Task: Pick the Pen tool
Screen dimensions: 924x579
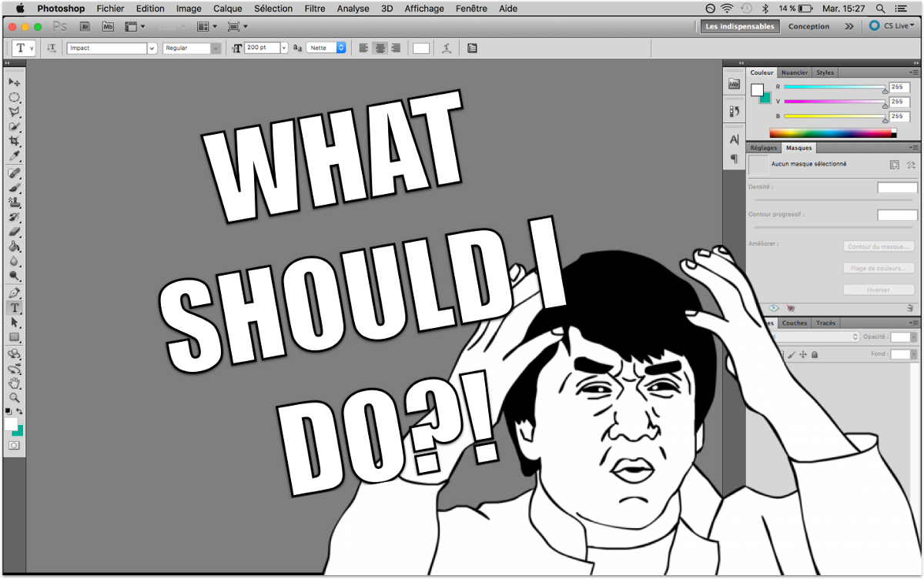Action: tap(14, 293)
